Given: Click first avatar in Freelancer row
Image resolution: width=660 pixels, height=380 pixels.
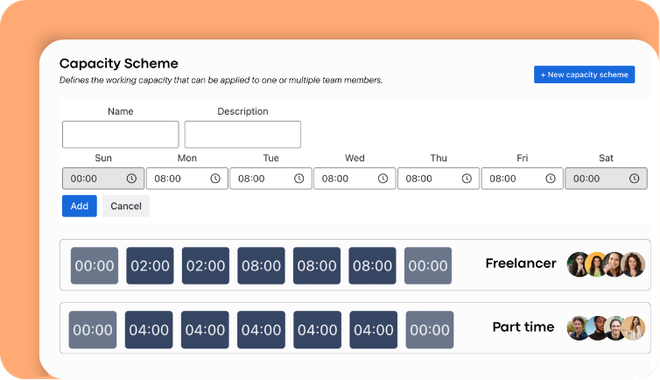Looking at the screenshot, I should pos(577,264).
